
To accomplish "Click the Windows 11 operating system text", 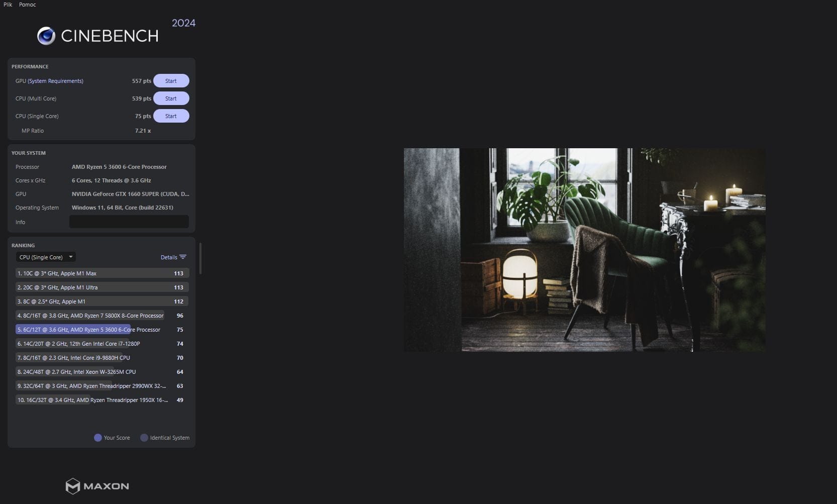I will [x=123, y=208].
